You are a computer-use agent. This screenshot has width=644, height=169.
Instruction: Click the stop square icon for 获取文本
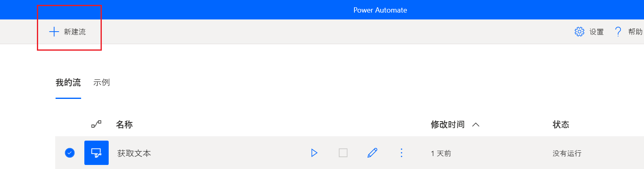343,153
